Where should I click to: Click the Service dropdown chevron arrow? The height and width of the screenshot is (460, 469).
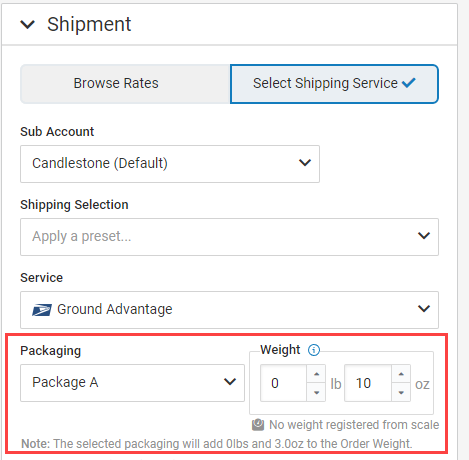pos(424,309)
